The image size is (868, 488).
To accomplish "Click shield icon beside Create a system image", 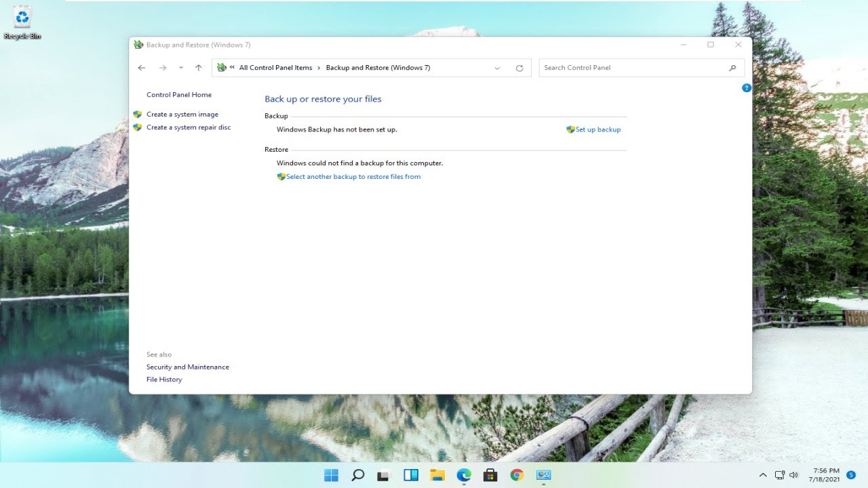I will tap(138, 115).
